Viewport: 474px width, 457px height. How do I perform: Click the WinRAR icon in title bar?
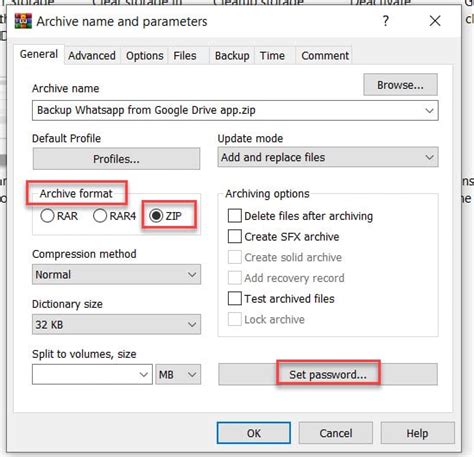[x=23, y=21]
